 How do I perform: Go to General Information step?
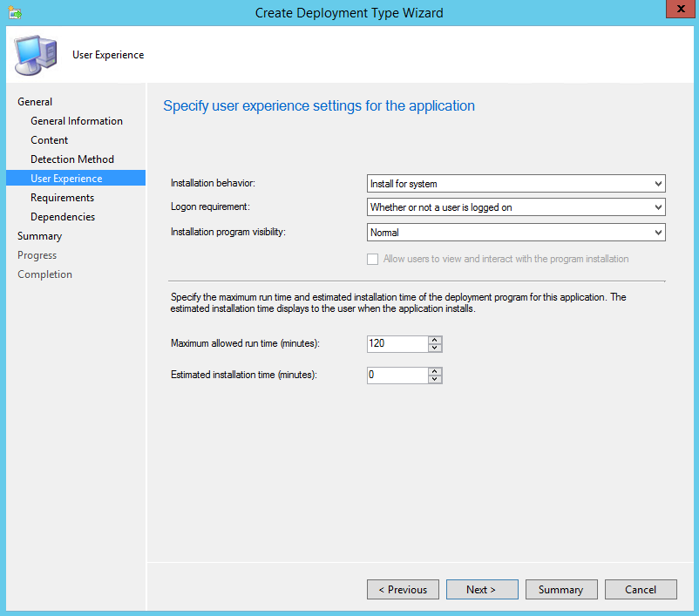(x=77, y=121)
